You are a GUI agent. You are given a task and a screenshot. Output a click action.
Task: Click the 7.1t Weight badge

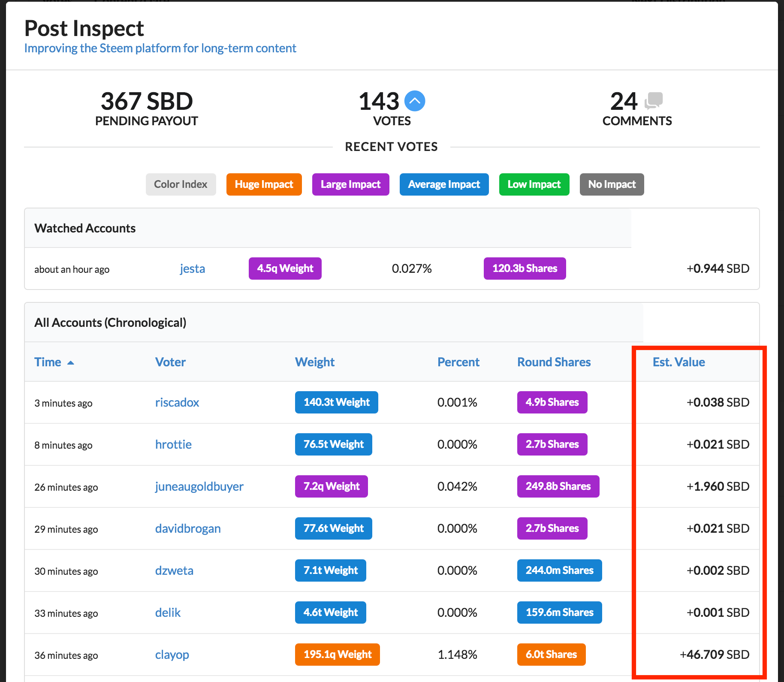[x=330, y=570]
